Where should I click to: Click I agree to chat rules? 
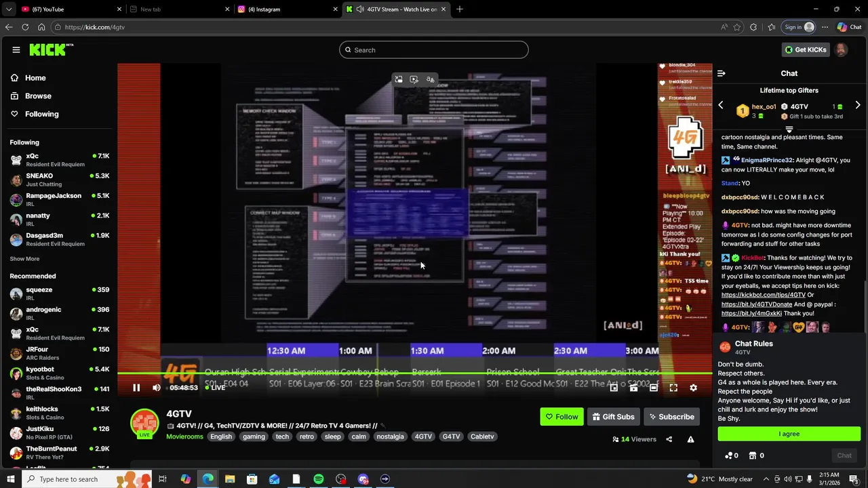point(789,434)
